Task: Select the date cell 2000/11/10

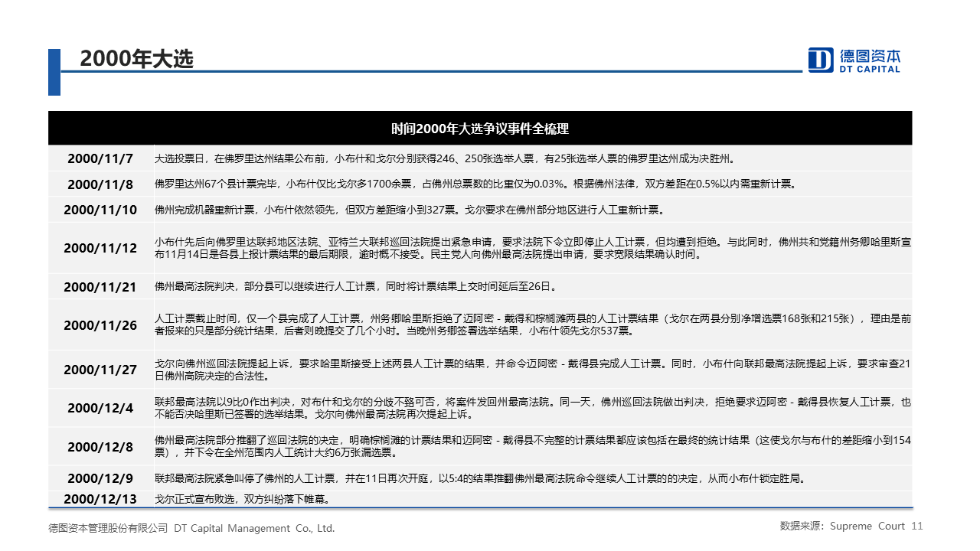Action: point(100,210)
